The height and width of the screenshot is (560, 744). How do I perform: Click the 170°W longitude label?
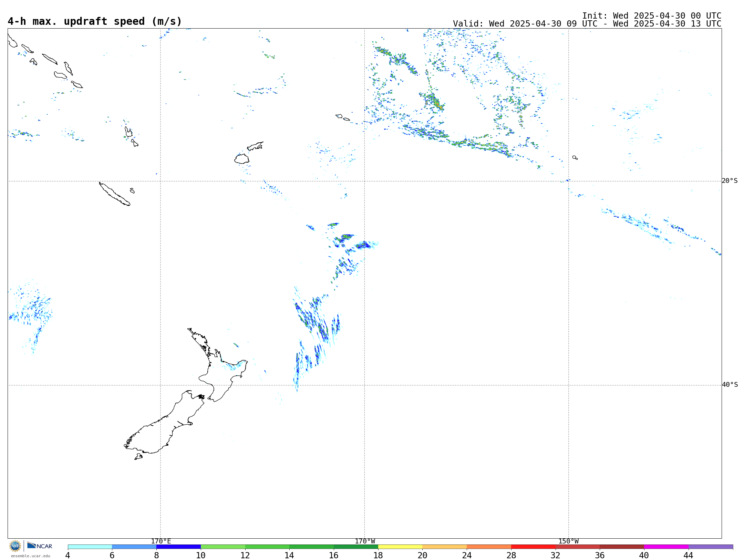point(365,541)
